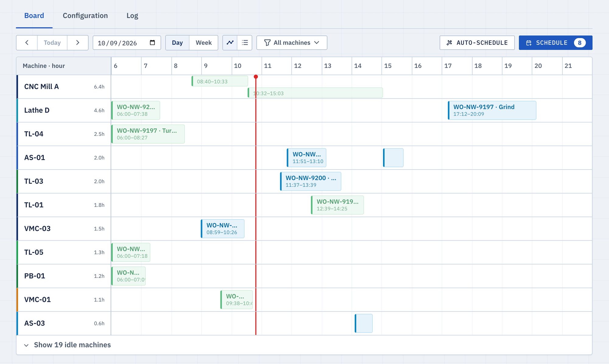Click the current time red marker dot
Image resolution: width=609 pixels, height=364 pixels.
[256, 77]
